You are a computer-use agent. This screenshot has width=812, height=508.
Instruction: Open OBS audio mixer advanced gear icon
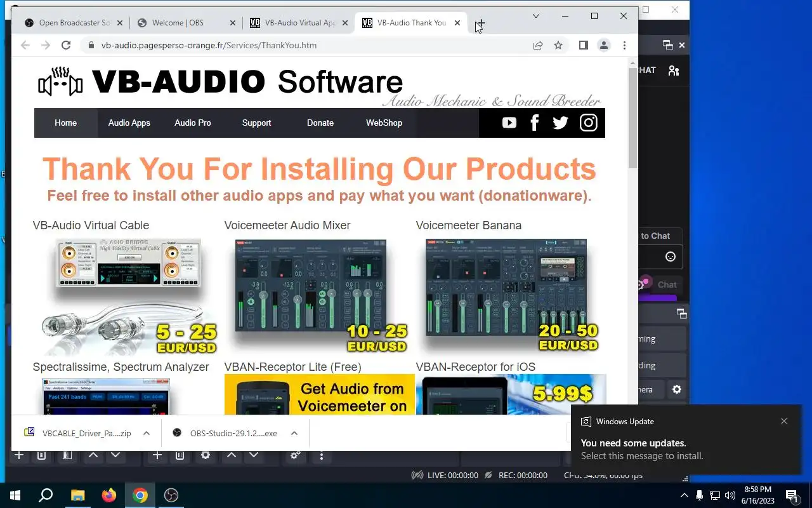(x=296, y=455)
